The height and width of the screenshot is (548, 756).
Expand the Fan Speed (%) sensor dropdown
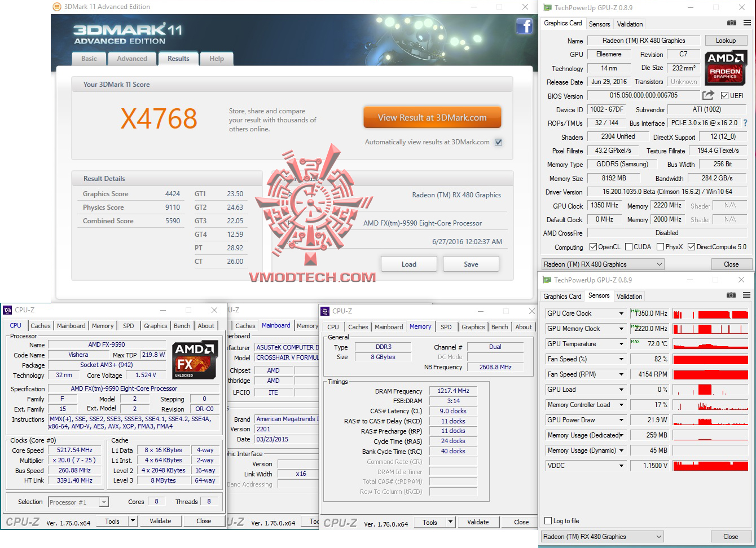tap(621, 359)
